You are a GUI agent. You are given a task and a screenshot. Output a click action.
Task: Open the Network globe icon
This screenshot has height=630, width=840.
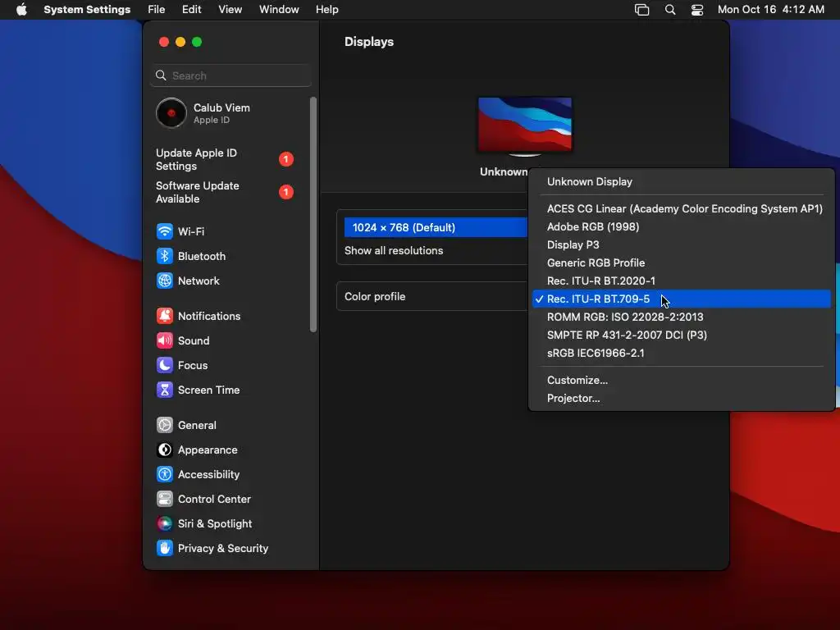pos(164,281)
